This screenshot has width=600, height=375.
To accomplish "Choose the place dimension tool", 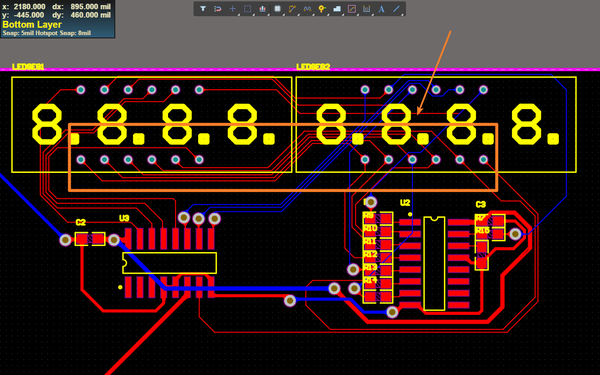I will 367,9.
